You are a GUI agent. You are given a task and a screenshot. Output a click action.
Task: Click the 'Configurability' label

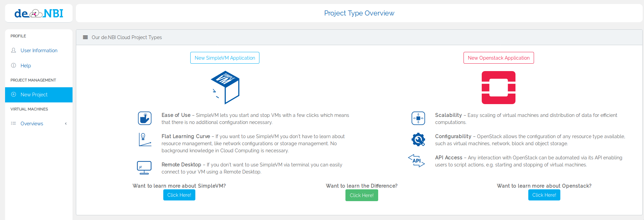pyautogui.click(x=453, y=136)
